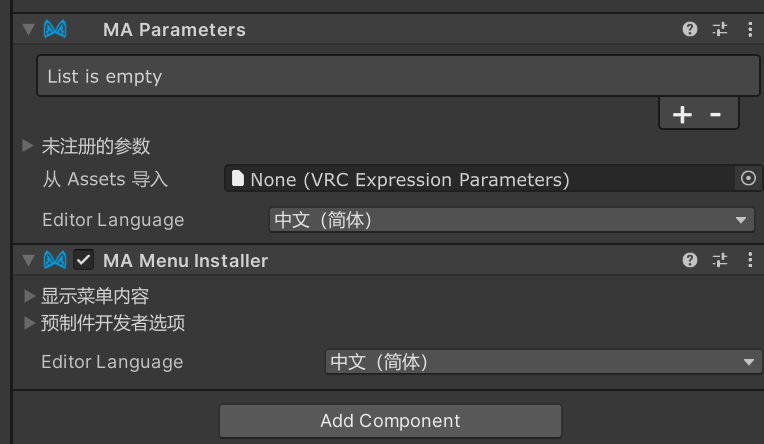This screenshot has height=444, width=764.
Task: Open MA Menu Installer kebab menu
Action: (750, 261)
